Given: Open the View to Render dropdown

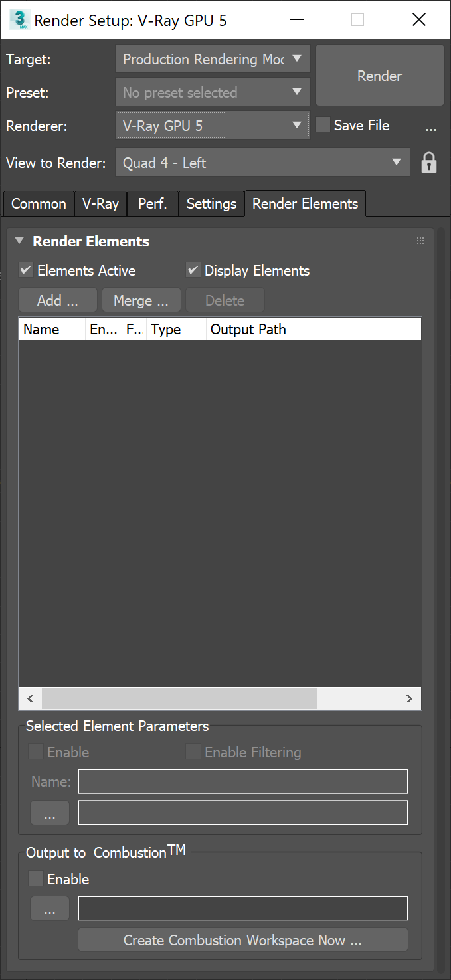Looking at the screenshot, I should pyautogui.click(x=262, y=162).
